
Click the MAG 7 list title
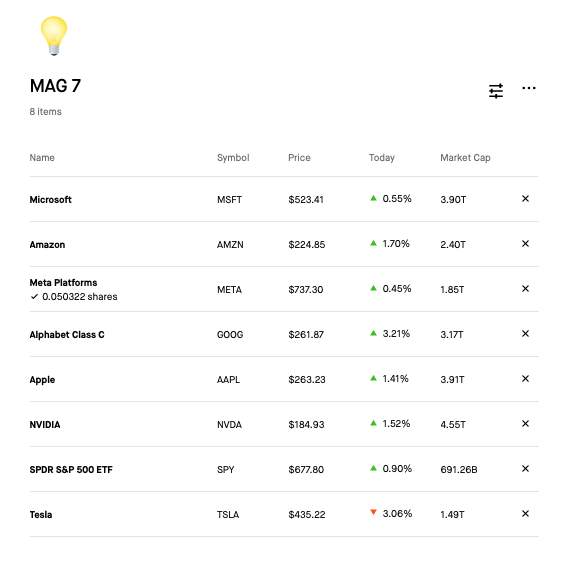click(x=55, y=86)
